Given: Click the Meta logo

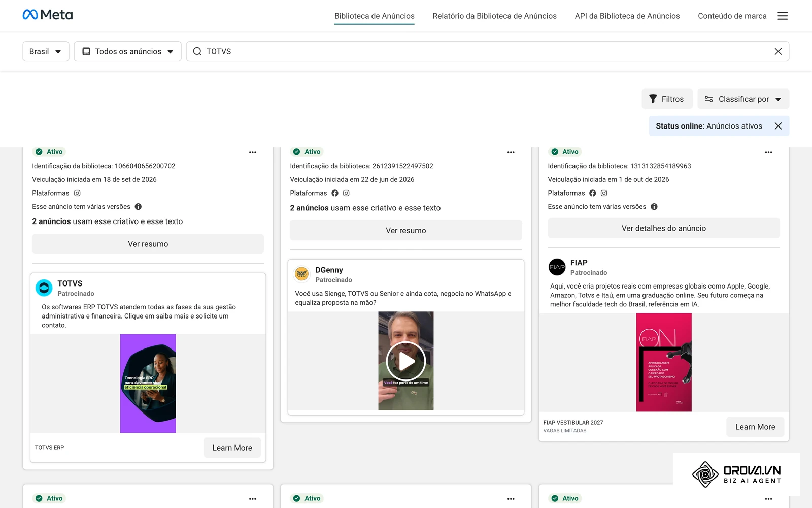Looking at the screenshot, I should pyautogui.click(x=48, y=15).
